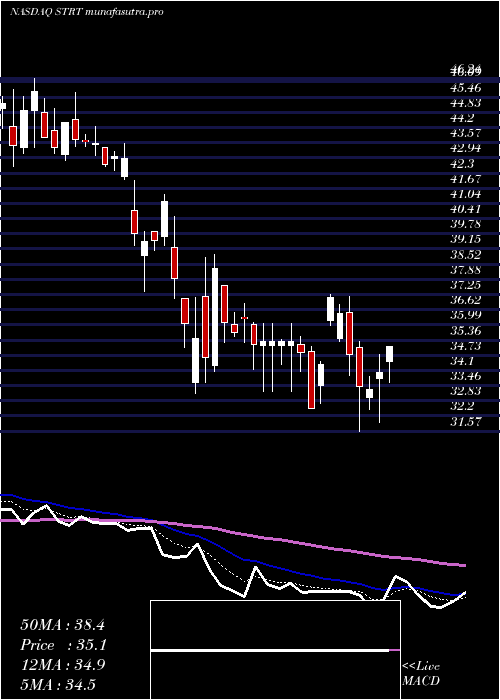Select the 32.2 price axis label
Viewport: 500px width, 700px height.
point(462,406)
